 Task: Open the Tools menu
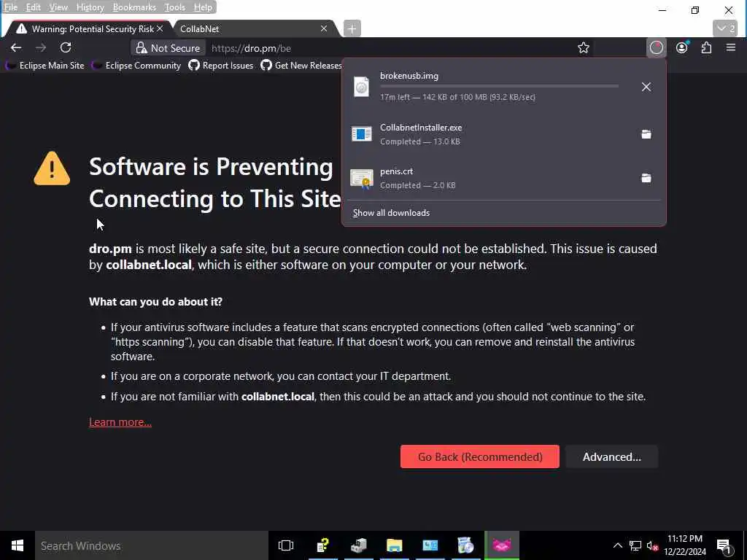point(175,7)
